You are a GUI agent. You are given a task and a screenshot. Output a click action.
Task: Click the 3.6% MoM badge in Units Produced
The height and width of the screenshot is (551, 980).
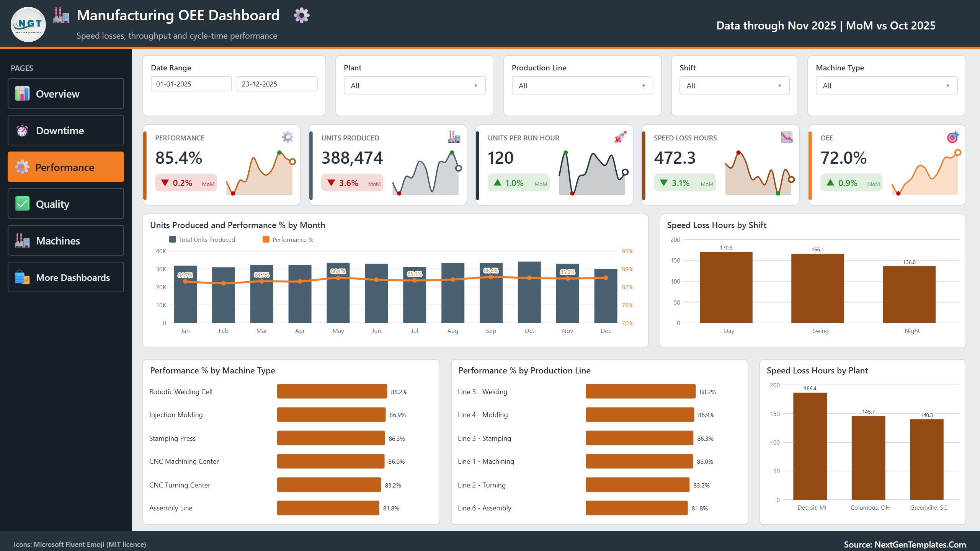click(x=352, y=183)
